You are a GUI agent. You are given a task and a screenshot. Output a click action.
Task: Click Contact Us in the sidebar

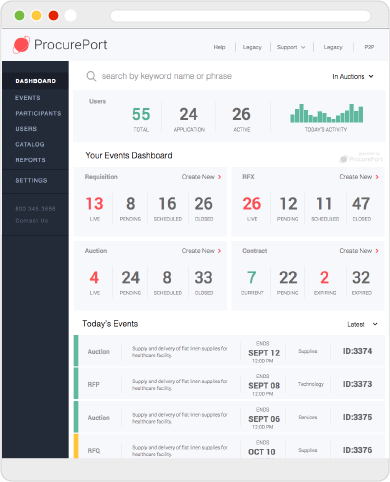coord(32,221)
